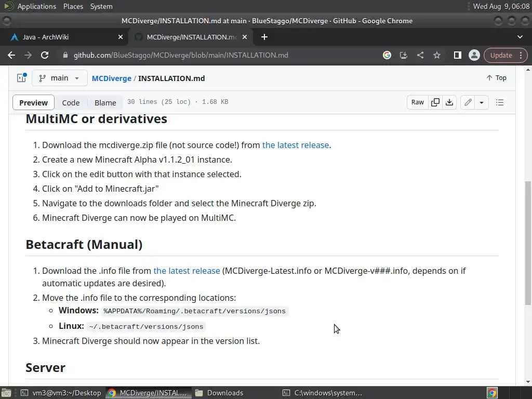Switch to the Blame view tab
The height and width of the screenshot is (399, 532).
pos(105,102)
